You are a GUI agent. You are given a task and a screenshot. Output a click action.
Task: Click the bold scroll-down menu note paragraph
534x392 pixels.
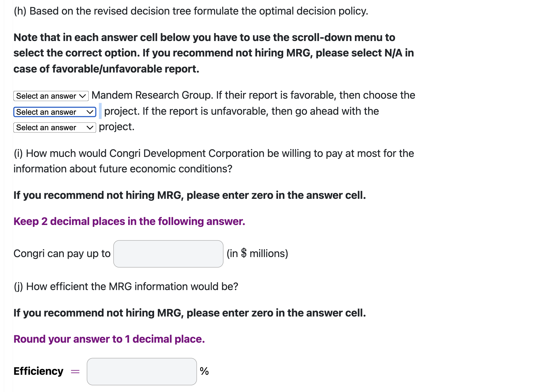pos(214,53)
